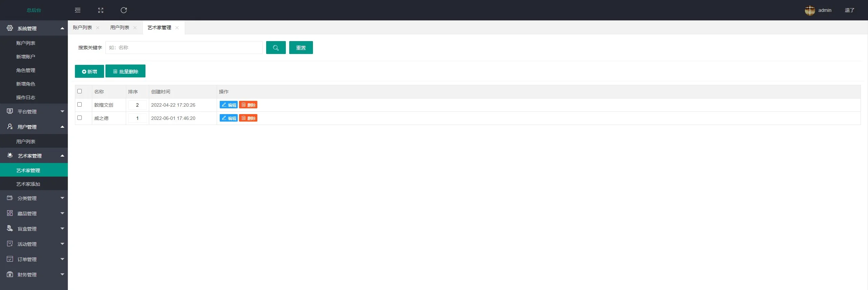Select the 敦煌文创 row checkbox

click(x=80, y=105)
